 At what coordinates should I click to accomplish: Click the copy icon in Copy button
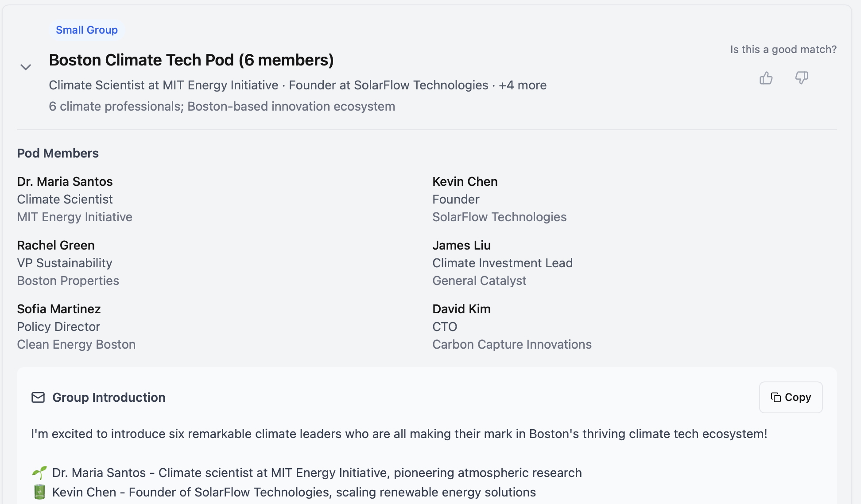[776, 397]
